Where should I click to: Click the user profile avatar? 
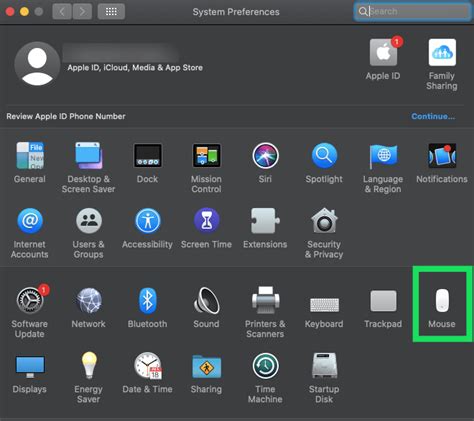coord(37,64)
